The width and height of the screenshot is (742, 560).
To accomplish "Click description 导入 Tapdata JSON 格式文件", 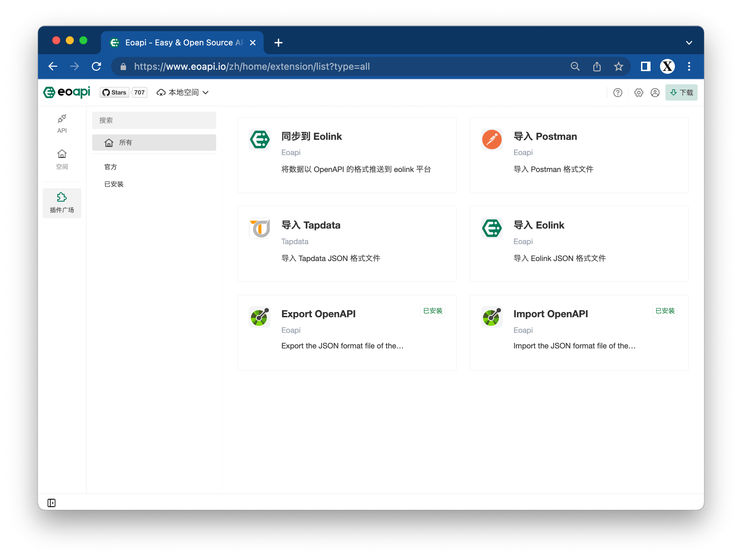I will click(331, 258).
